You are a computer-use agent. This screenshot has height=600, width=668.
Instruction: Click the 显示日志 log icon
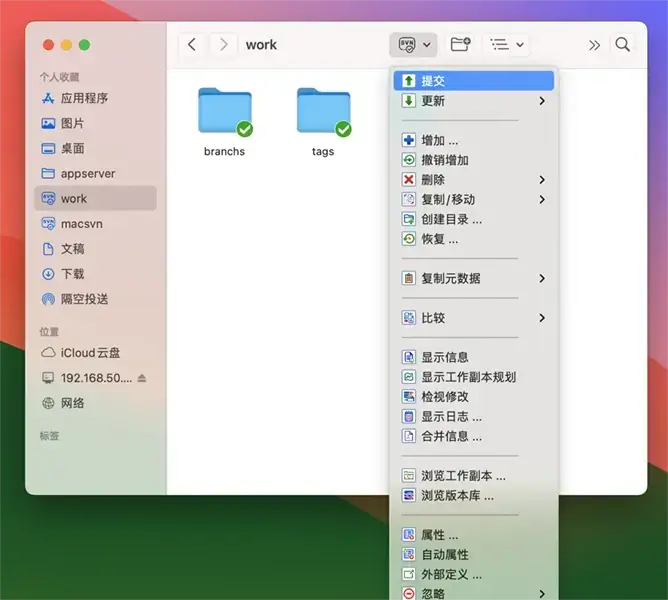coord(409,416)
